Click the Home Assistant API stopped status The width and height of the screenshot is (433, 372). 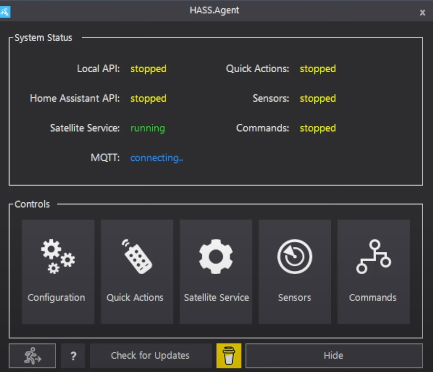148,99
